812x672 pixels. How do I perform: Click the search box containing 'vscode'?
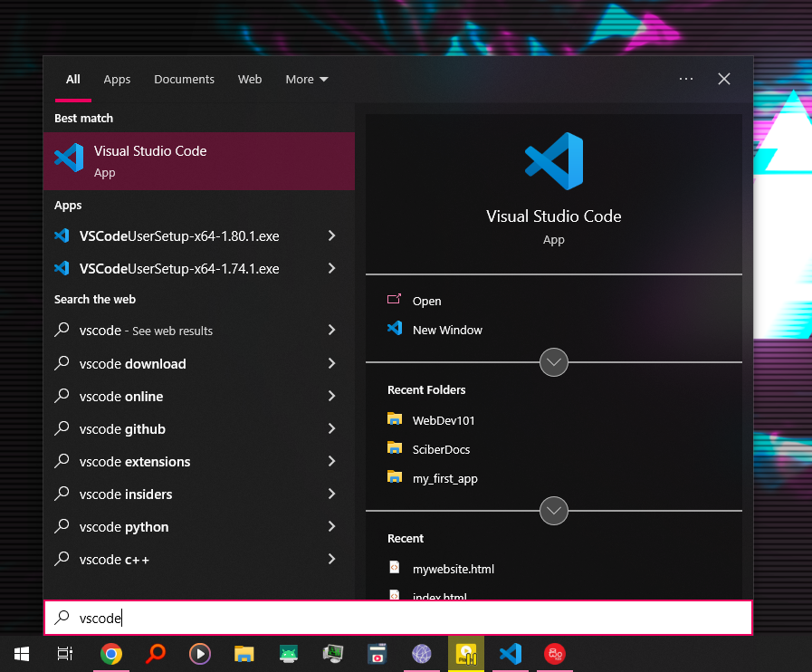click(x=398, y=618)
